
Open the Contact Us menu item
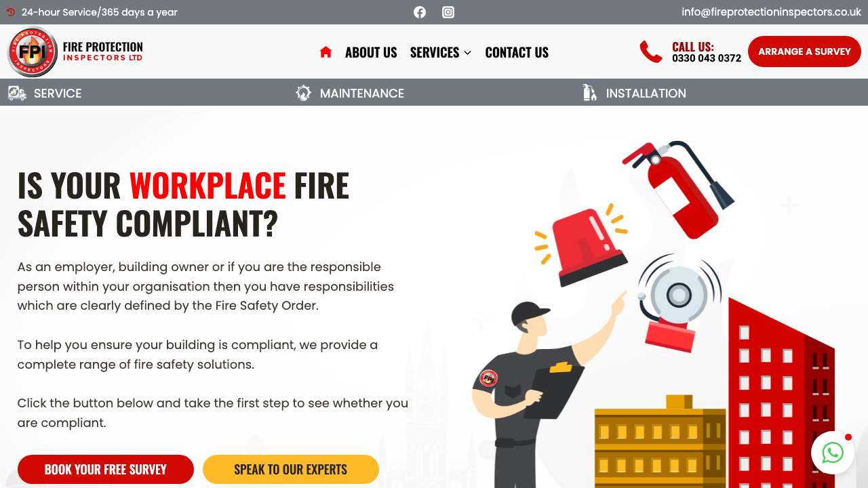tap(517, 52)
